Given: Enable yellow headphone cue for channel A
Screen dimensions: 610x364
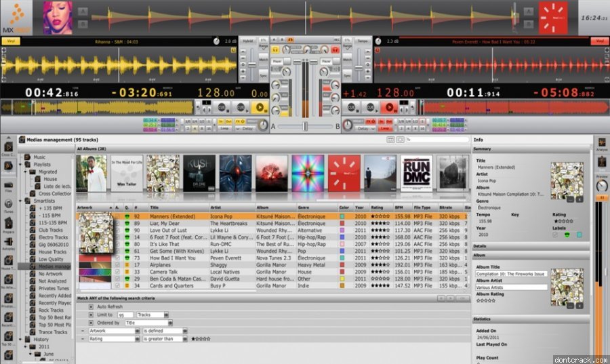Looking at the screenshot, I should (x=276, y=49).
